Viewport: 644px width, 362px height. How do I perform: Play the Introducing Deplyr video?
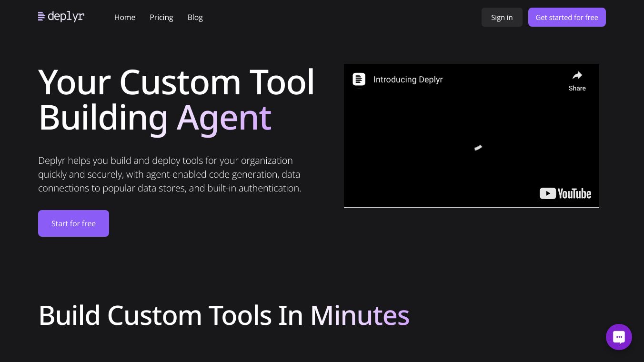[x=472, y=136]
